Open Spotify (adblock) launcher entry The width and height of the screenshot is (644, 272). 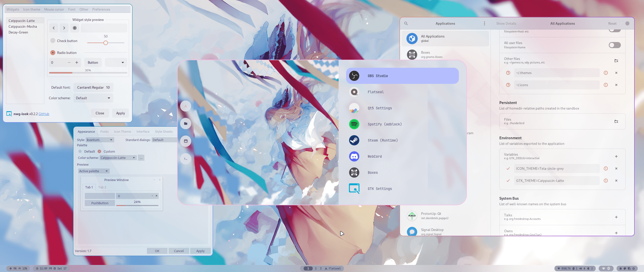(x=384, y=124)
